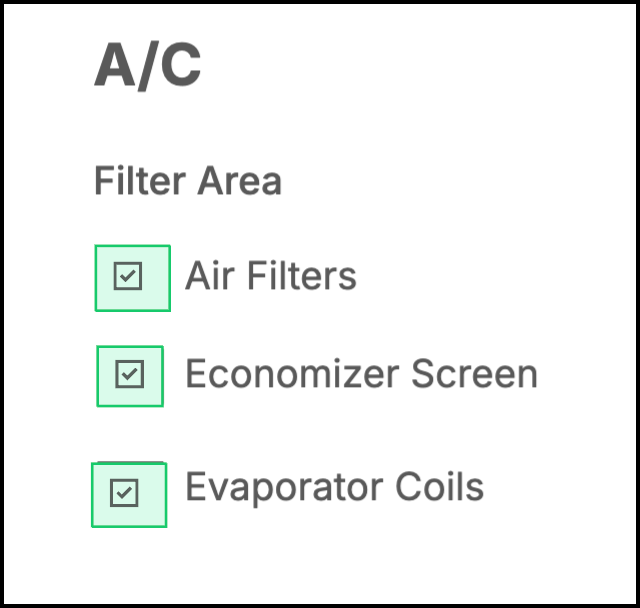Click the checkmark icon beside Evaporator Coils

click(x=124, y=493)
